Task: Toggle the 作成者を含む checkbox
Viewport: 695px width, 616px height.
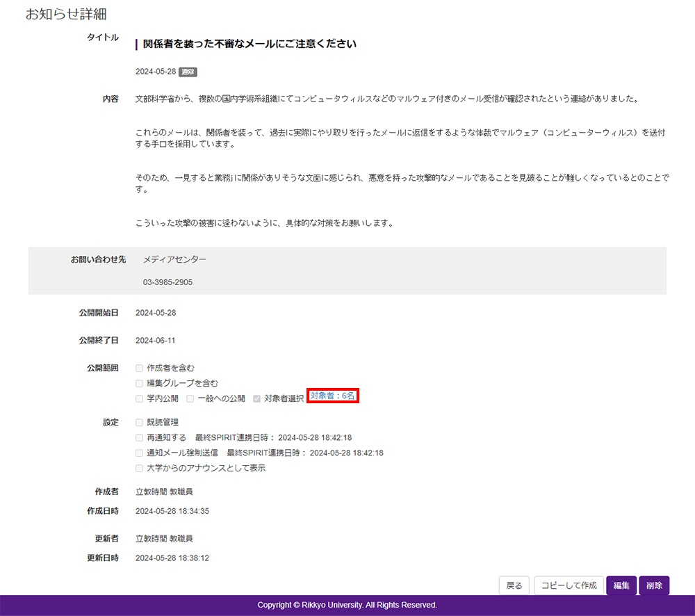Action: coord(140,368)
